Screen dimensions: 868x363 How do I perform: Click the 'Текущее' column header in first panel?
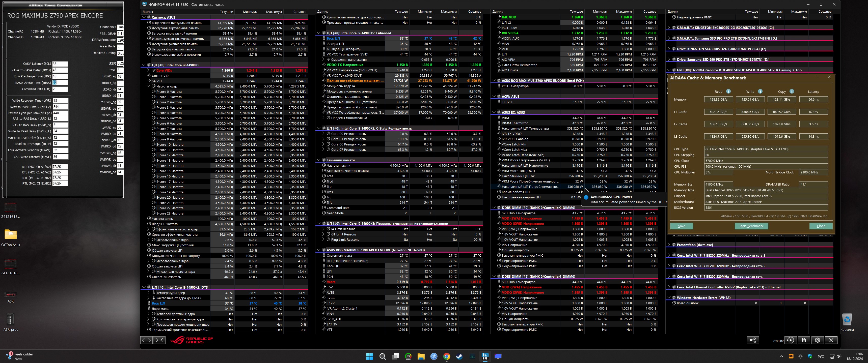[226, 12]
